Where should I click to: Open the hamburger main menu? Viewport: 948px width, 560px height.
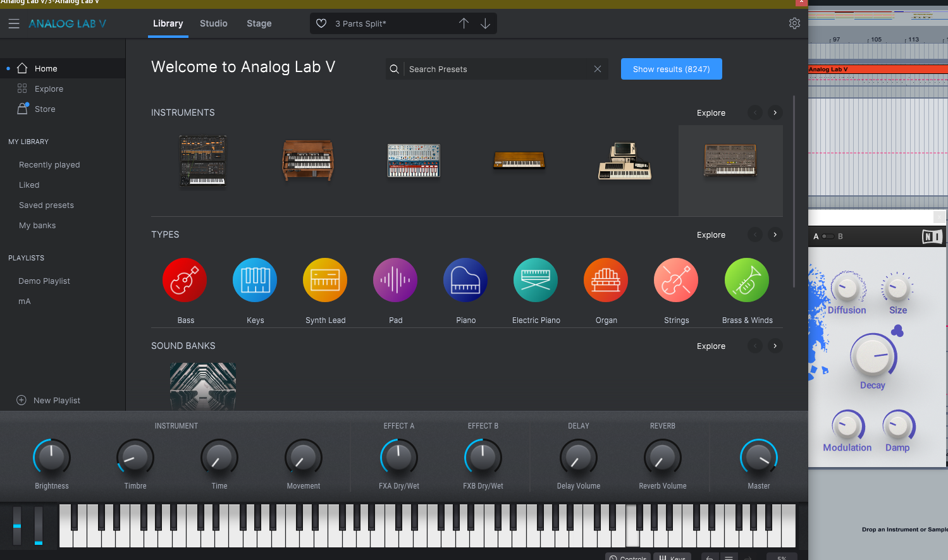pos(14,24)
